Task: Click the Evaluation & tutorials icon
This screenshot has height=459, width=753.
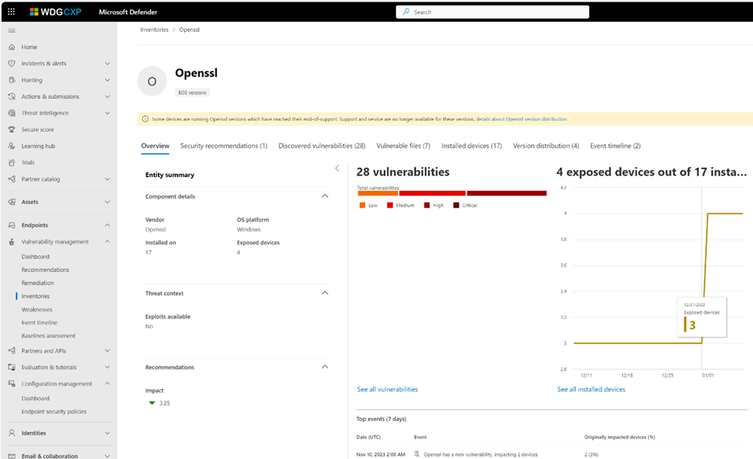Action: pos(12,367)
